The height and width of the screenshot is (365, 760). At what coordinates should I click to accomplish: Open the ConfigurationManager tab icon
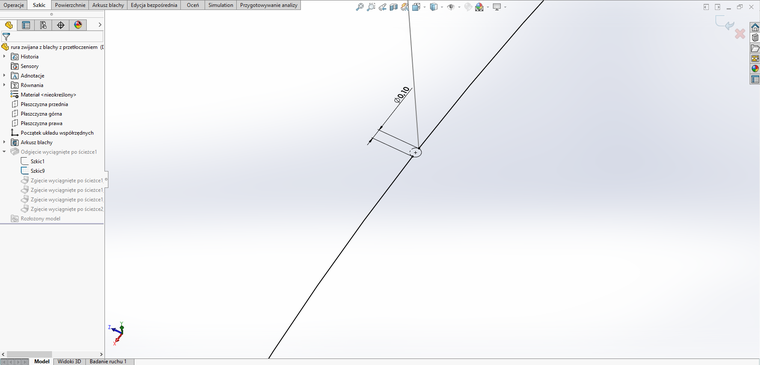point(44,25)
